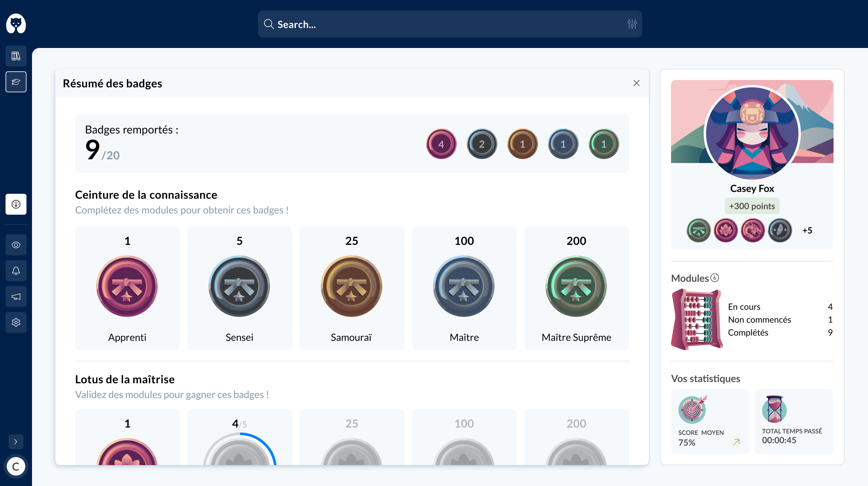Select the Maître Suprême badge card
868x486 pixels.
pos(576,288)
